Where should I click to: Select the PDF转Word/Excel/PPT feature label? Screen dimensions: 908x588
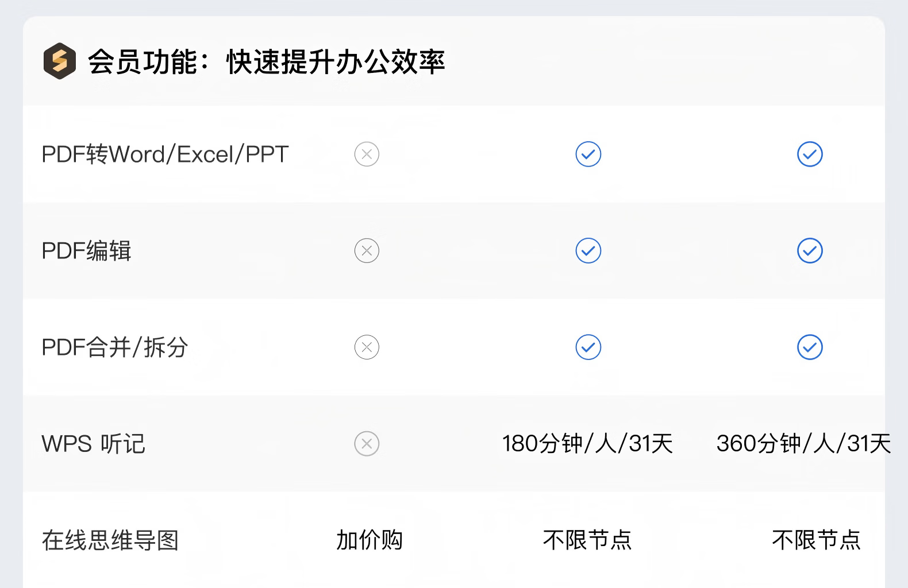pos(165,154)
